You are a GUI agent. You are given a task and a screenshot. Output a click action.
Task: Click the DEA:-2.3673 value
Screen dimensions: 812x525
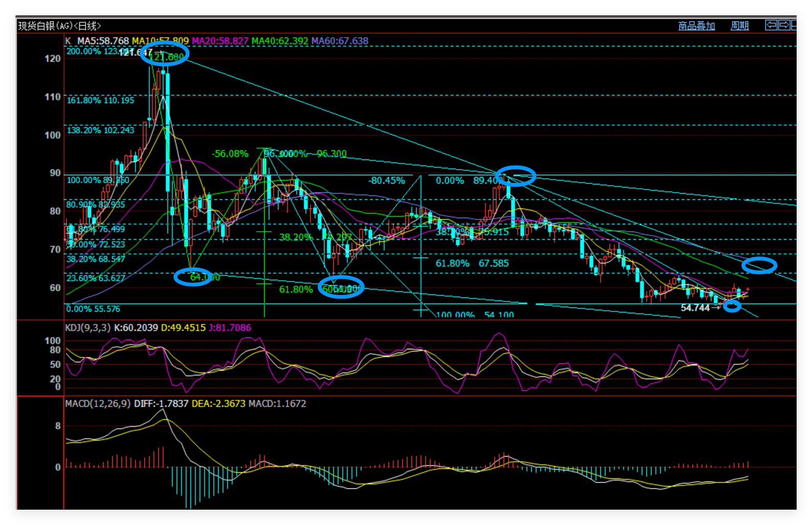[x=218, y=404]
